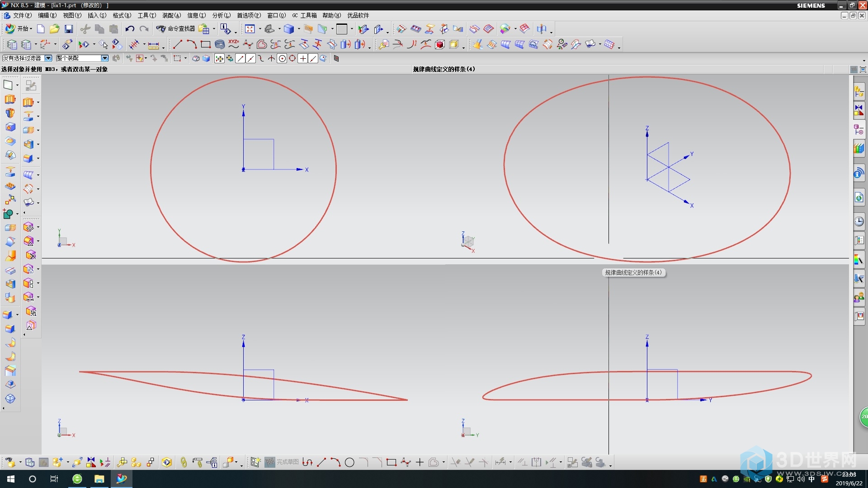Click the 规律曲线定义的样条(4) tooltip label
Screen dimensions: 868x488
point(633,272)
